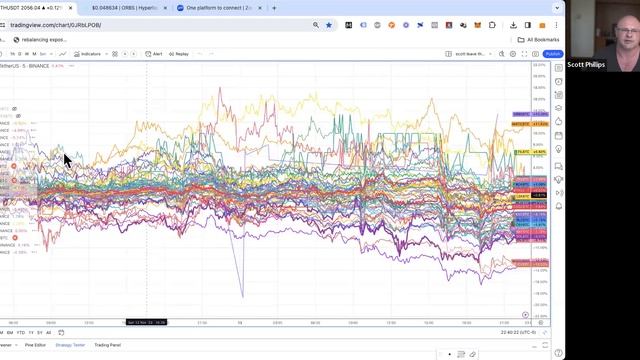Open streams play icon in sidebar
Viewport: 640px width, 360px height.
(558, 193)
